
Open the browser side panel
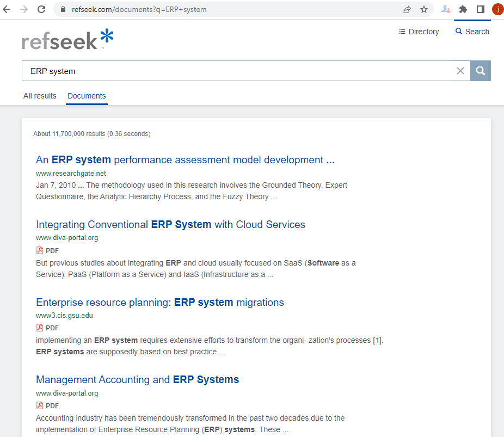point(481,9)
